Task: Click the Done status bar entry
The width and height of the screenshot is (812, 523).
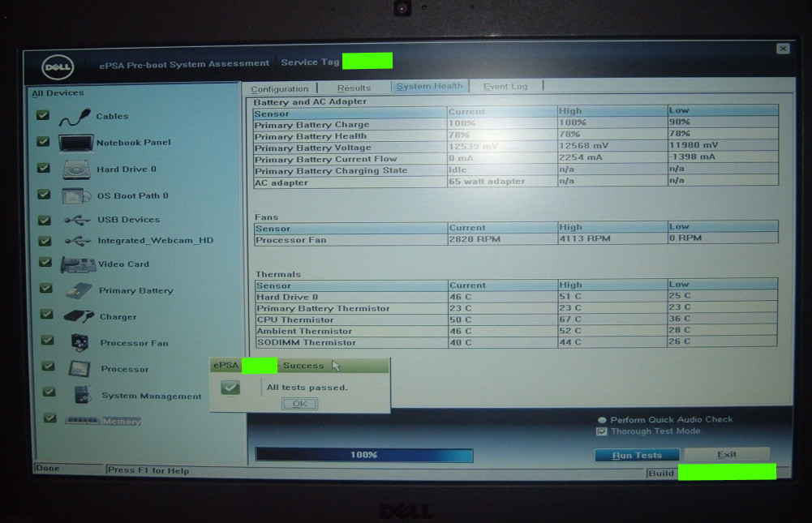Action: (48, 468)
